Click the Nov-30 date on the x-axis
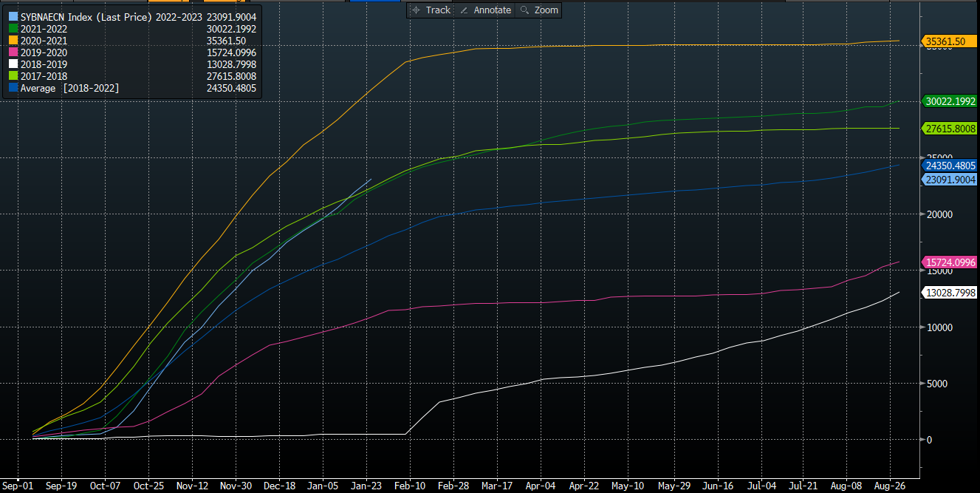 tap(234, 486)
